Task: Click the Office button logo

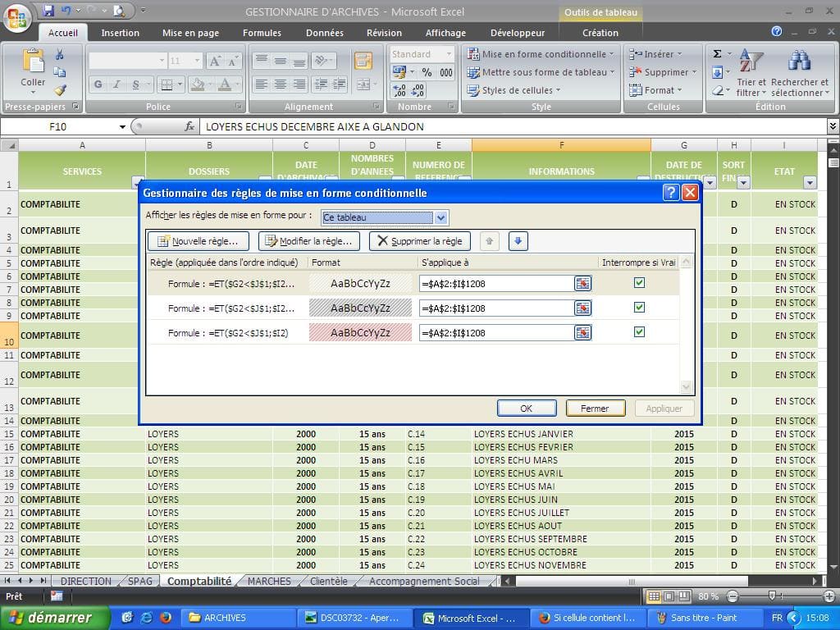Action: 17,18
